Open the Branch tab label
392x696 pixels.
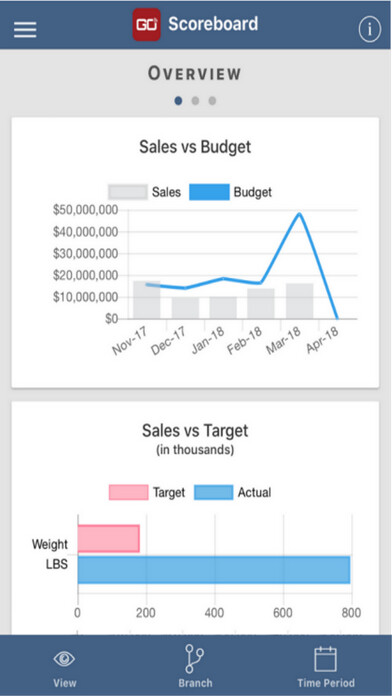(195, 683)
